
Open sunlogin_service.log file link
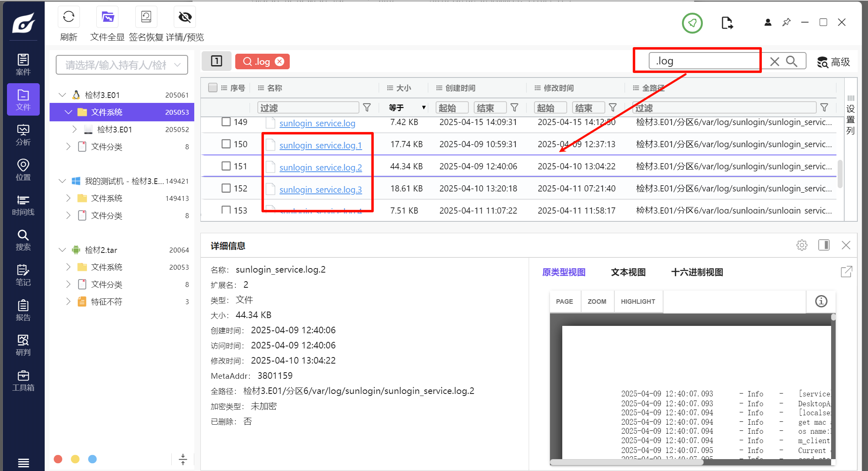[x=317, y=123]
